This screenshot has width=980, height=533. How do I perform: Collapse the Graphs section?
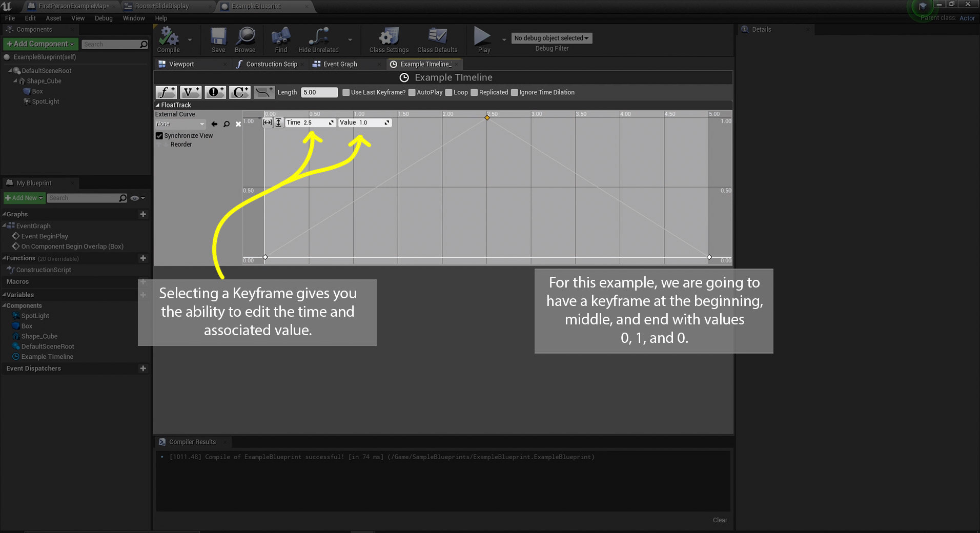4,214
